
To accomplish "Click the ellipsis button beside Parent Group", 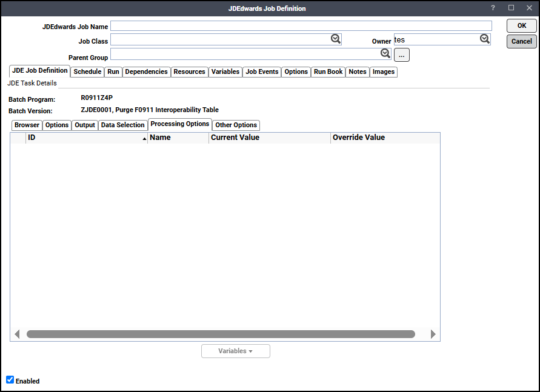I will pos(402,55).
